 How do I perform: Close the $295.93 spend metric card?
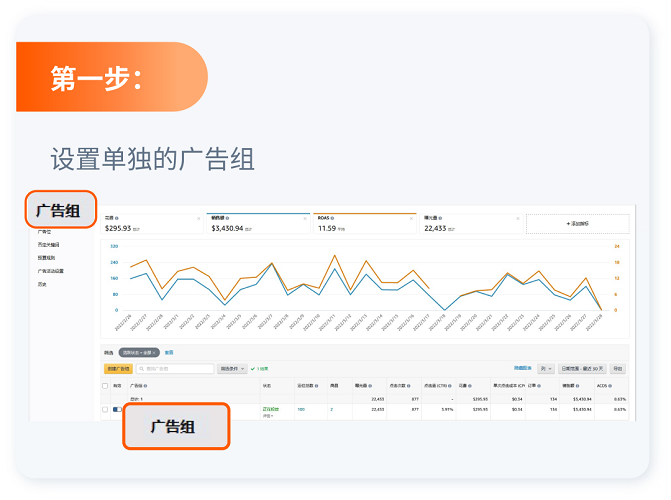[x=199, y=219]
